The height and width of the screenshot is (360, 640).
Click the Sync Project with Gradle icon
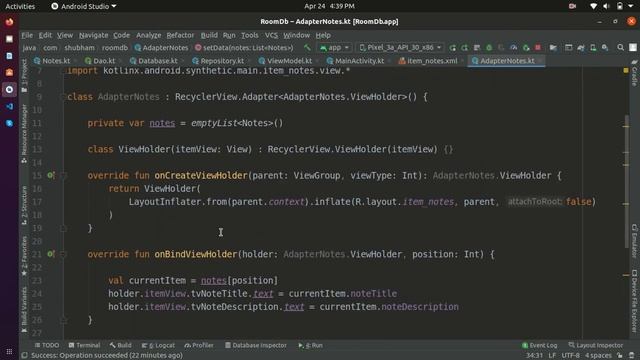click(580, 48)
